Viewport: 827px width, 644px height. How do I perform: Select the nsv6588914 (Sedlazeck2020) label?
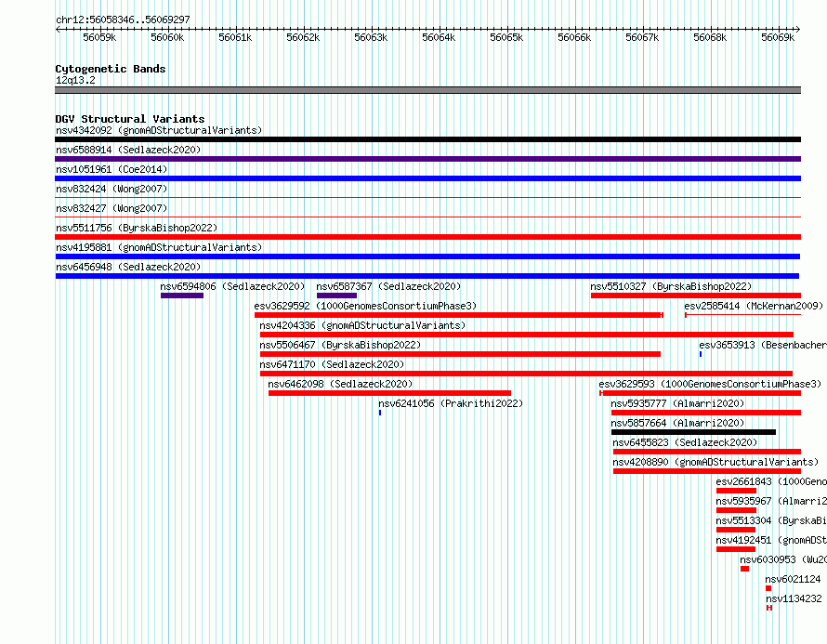coord(128,150)
